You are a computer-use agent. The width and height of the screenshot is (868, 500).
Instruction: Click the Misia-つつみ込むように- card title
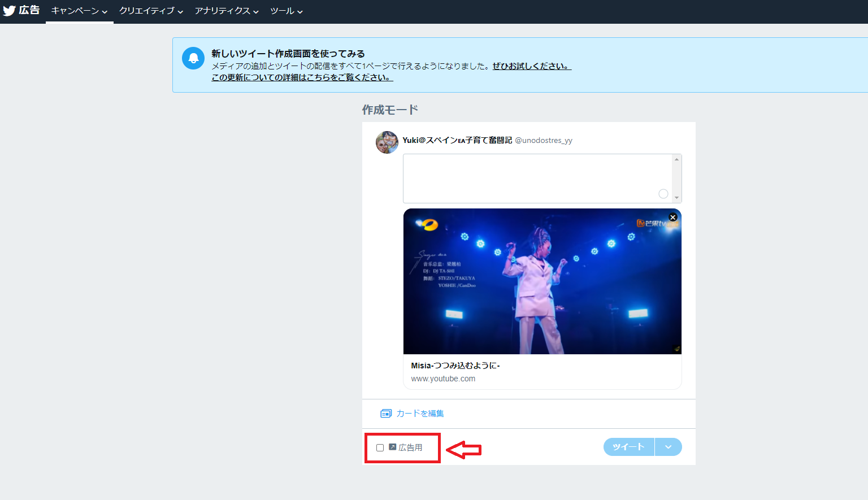455,366
